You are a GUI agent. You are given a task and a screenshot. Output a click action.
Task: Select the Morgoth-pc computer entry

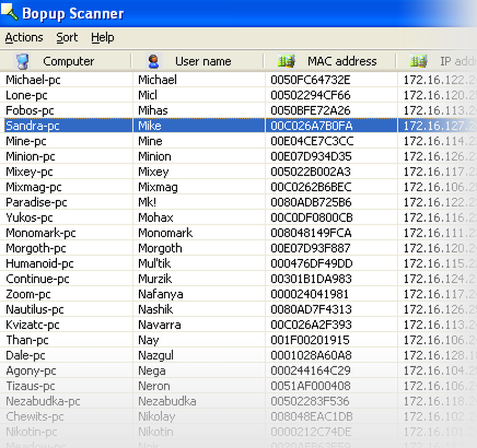coord(36,249)
